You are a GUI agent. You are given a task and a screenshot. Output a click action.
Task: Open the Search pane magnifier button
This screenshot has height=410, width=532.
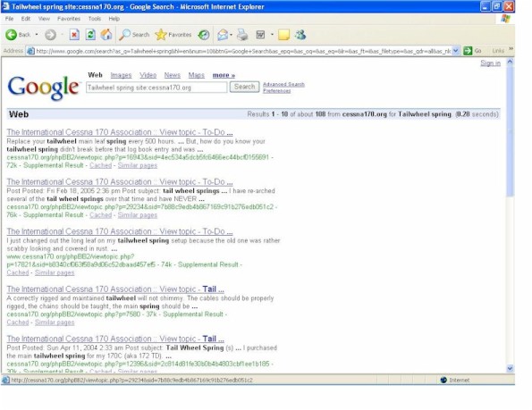tap(134, 35)
